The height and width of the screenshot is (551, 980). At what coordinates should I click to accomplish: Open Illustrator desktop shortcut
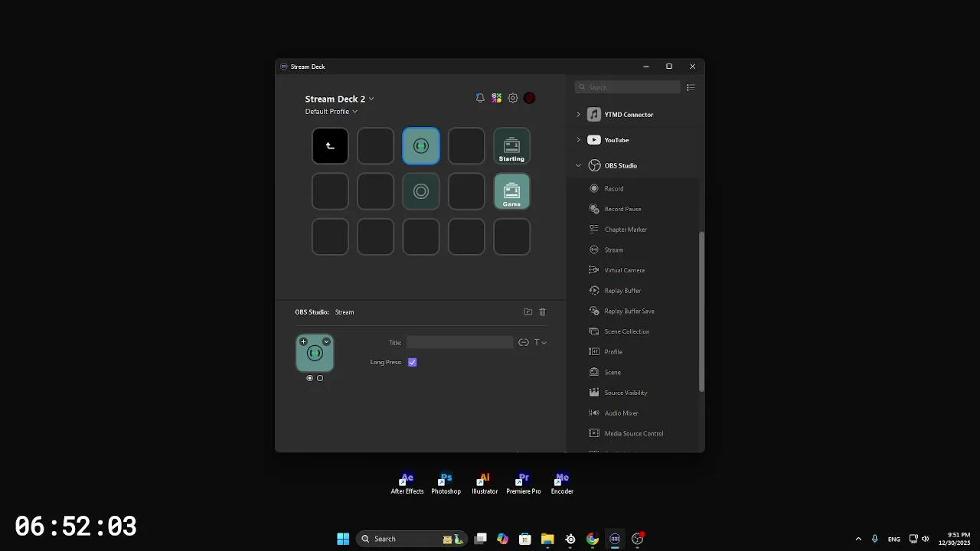tap(485, 484)
